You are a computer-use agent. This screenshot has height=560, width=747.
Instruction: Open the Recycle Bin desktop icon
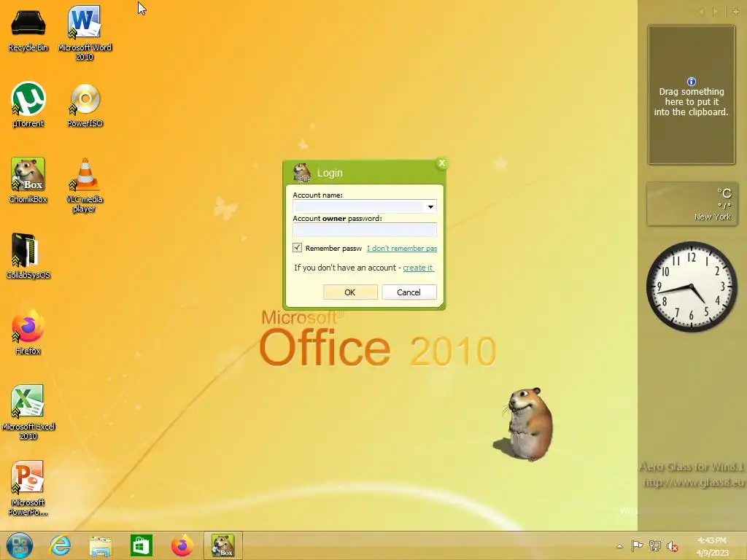(28, 28)
